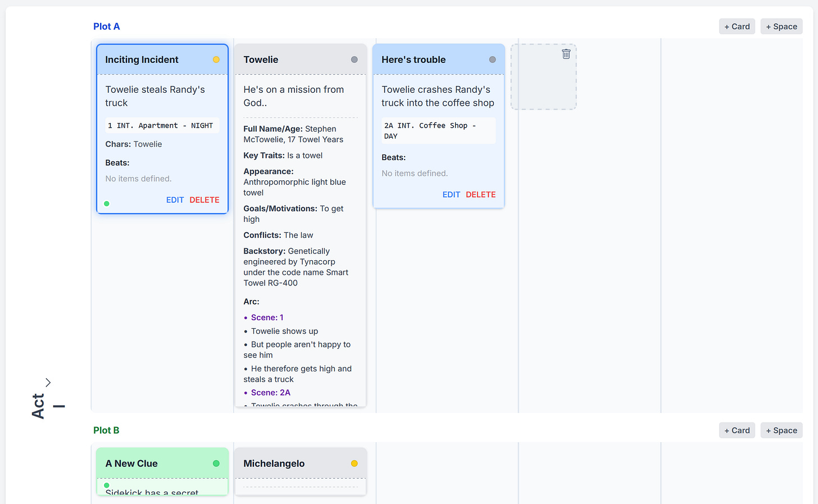Screen dimensions: 818x504
Task: Delete the Inciting Incident card
Action: click(x=204, y=200)
